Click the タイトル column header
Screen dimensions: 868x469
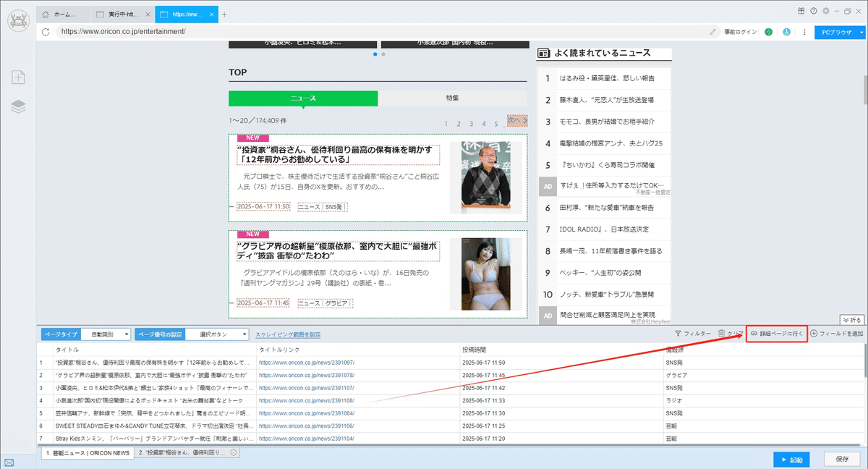tap(67, 350)
